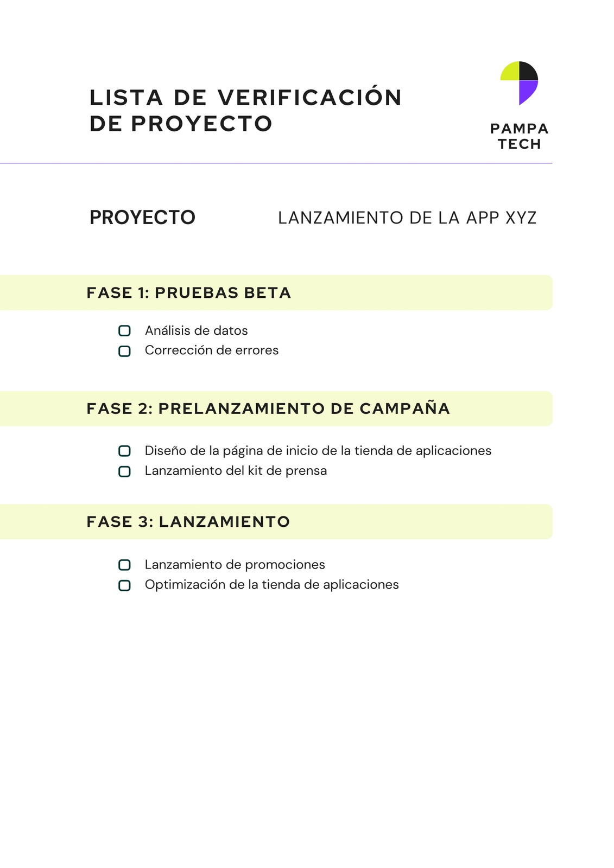
Task: Click the purple segment of the logo
Action: point(528,91)
